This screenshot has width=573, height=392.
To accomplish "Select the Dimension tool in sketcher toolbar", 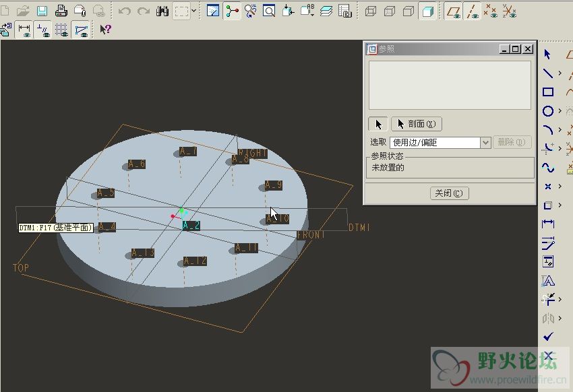I will 548,224.
